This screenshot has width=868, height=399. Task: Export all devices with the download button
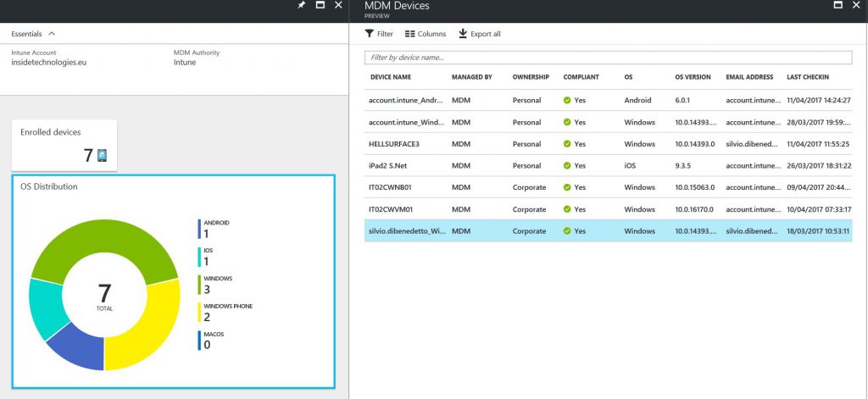point(480,34)
